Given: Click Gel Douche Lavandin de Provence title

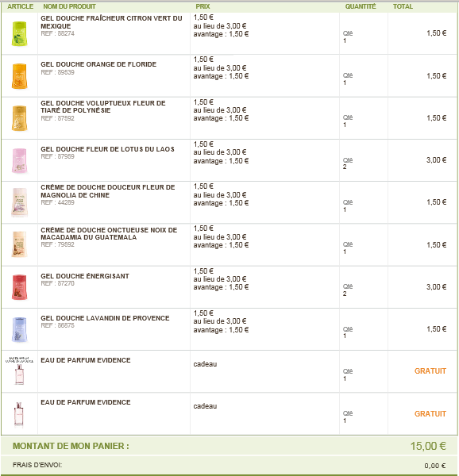Looking at the screenshot, I should [105, 318].
